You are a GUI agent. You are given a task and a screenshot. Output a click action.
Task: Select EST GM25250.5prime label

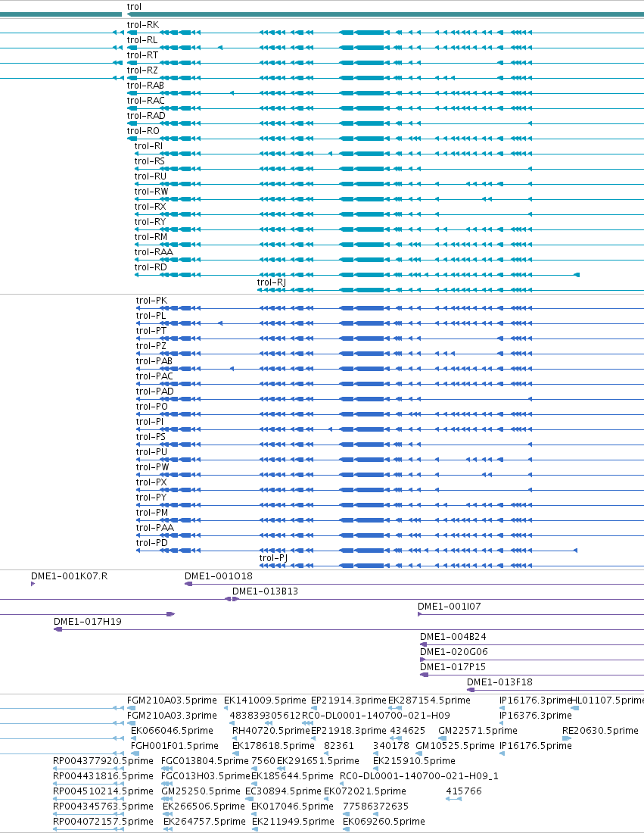tap(201, 791)
